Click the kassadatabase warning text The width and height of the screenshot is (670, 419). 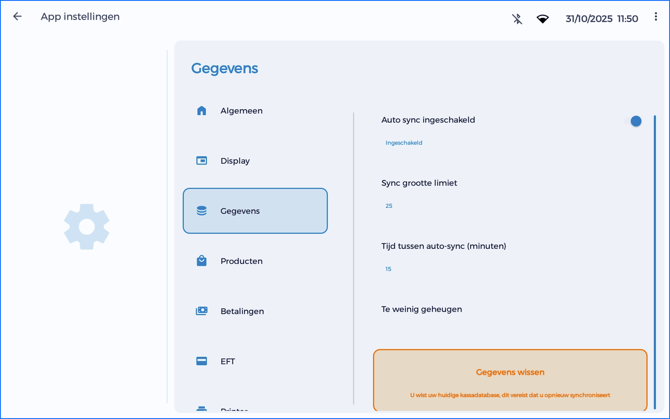click(510, 395)
